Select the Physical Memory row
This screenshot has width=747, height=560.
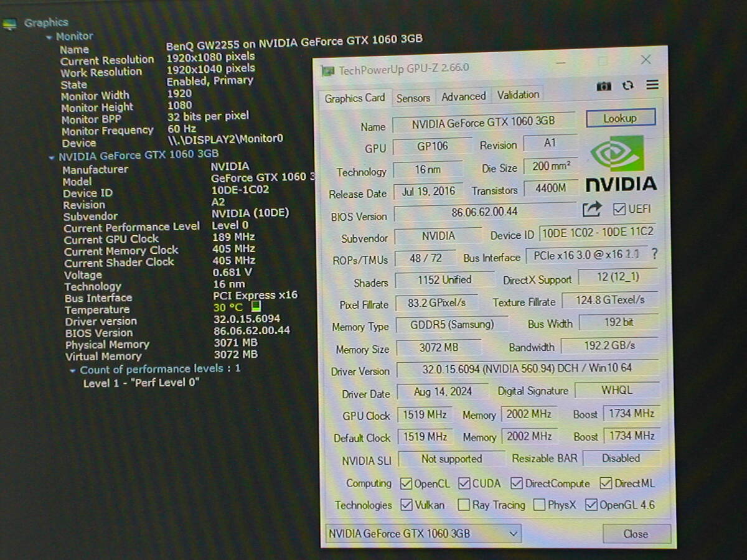(x=161, y=344)
